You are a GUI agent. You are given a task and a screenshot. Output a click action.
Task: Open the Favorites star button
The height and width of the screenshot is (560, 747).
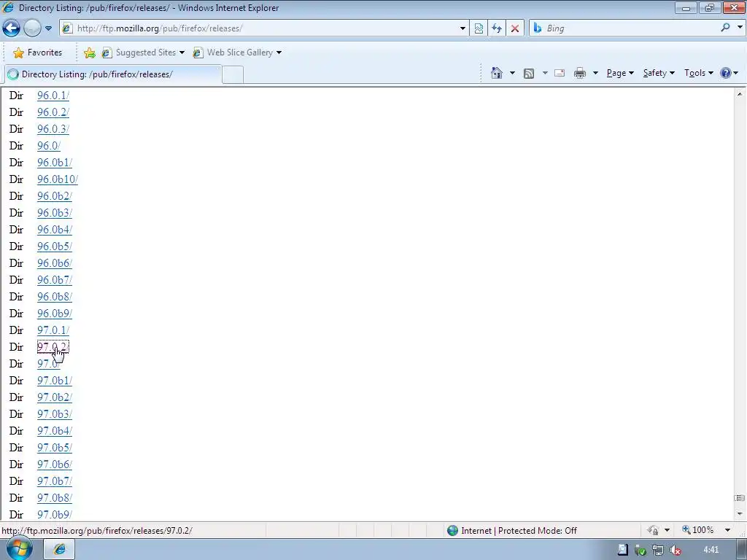[x=38, y=52]
